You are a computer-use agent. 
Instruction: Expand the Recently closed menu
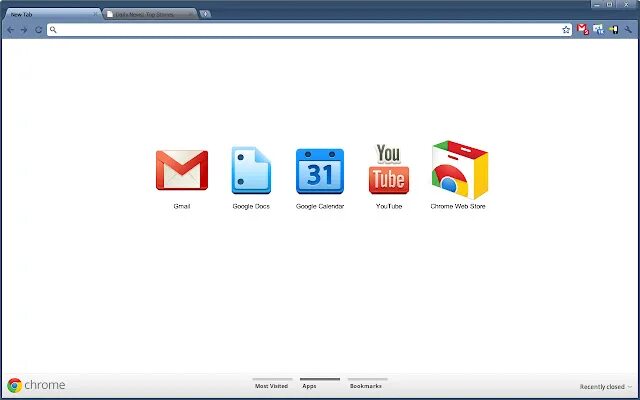(x=606, y=387)
